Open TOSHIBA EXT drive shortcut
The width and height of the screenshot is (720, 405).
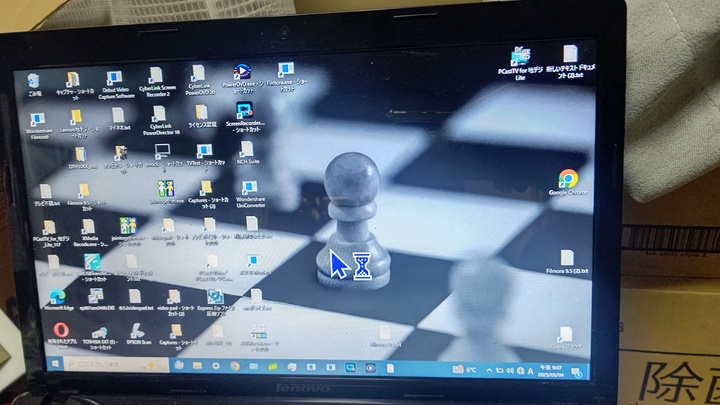pyautogui.click(x=100, y=338)
